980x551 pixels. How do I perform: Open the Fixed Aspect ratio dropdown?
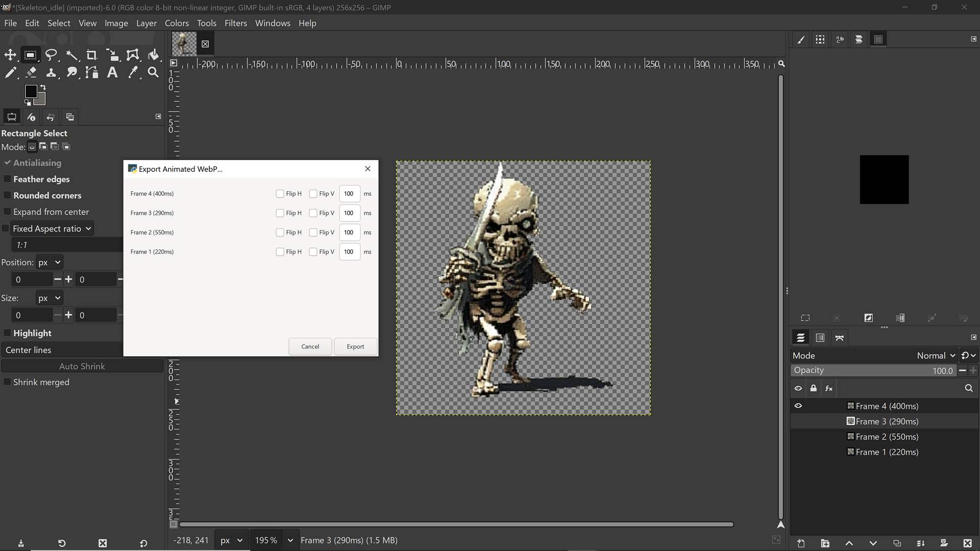tap(52, 229)
